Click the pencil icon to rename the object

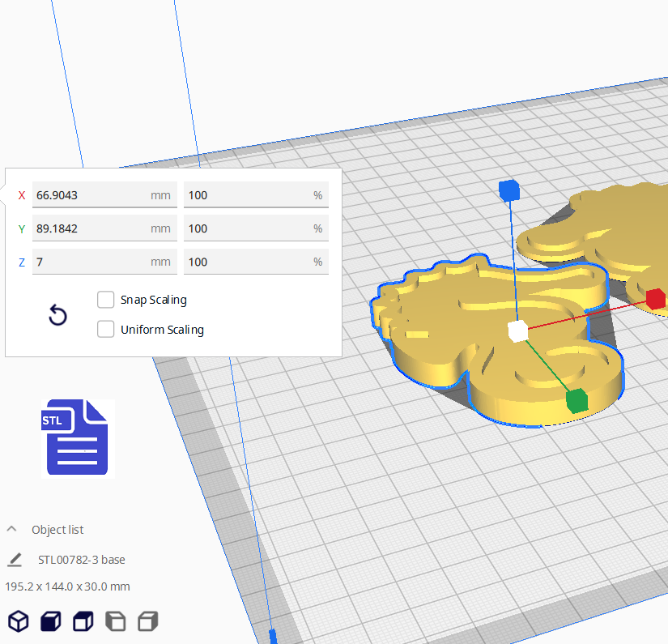pyautogui.click(x=15, y=560)
